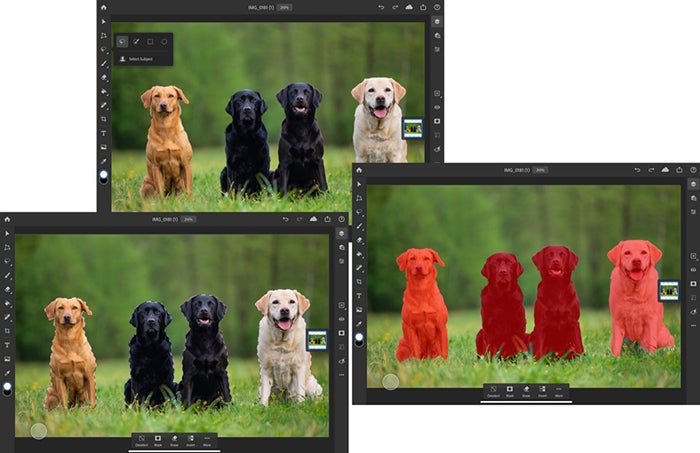
Task: Click Mask in the red-mask window selection bar
Action: [x=509, y=391]
